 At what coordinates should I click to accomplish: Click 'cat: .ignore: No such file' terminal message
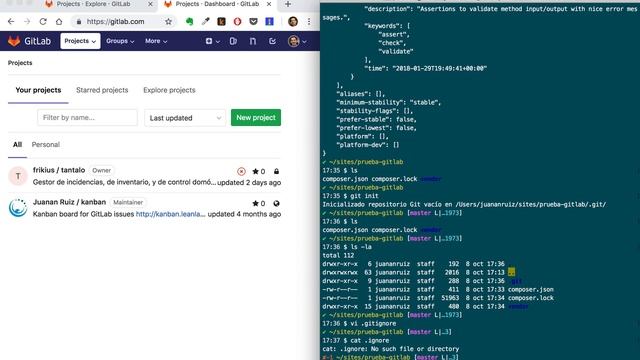click(391, 349)
